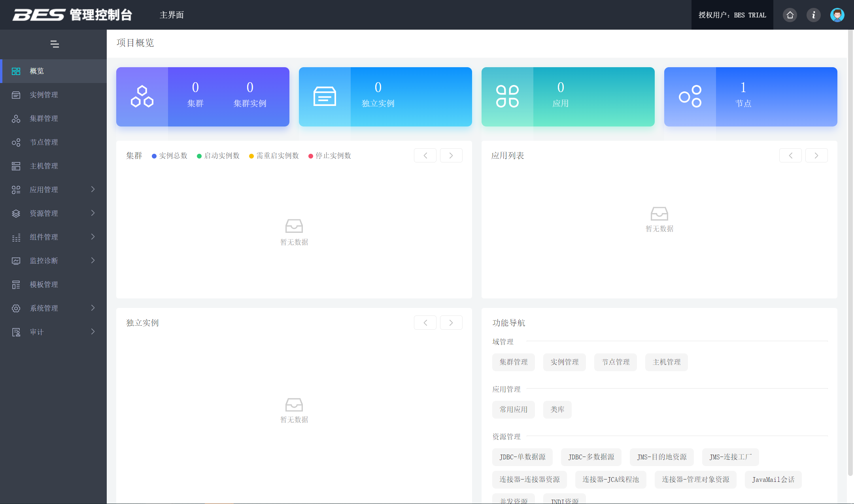Expand the 监控诊断 sidebar menu
Viewport: 854px width, 504px height.
53,261
